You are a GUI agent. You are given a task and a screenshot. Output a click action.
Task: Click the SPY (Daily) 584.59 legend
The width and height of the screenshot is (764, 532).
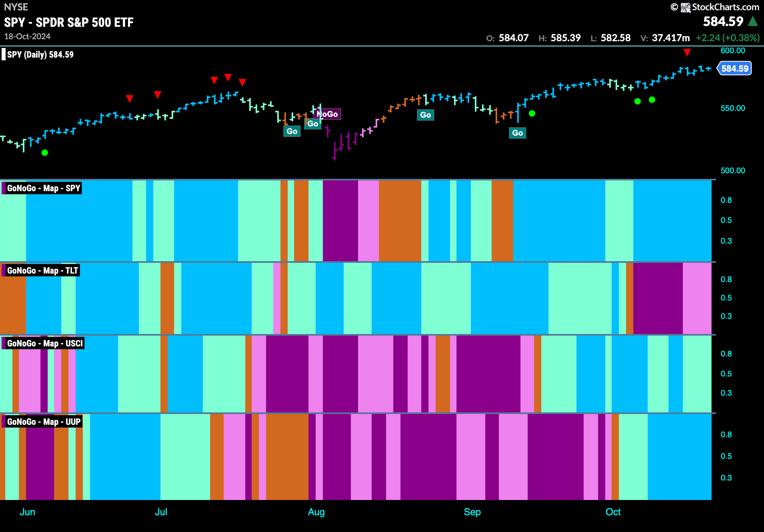pos(40,54)
